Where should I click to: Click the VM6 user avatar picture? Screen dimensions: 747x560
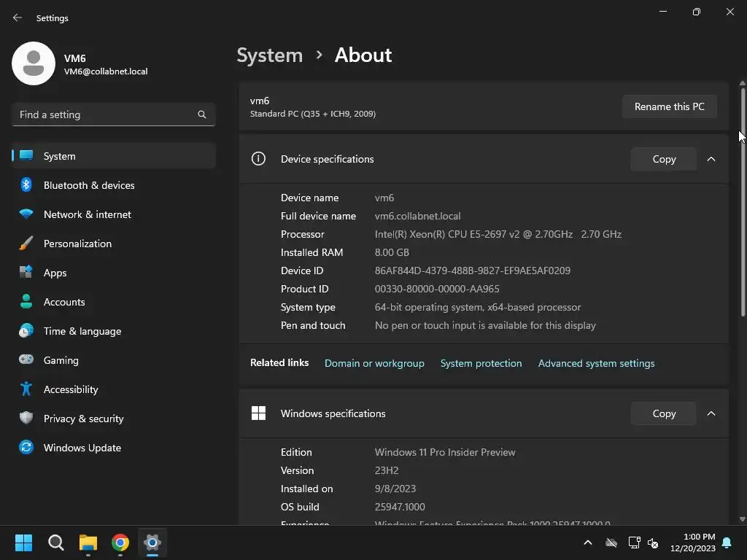point(34,63)
